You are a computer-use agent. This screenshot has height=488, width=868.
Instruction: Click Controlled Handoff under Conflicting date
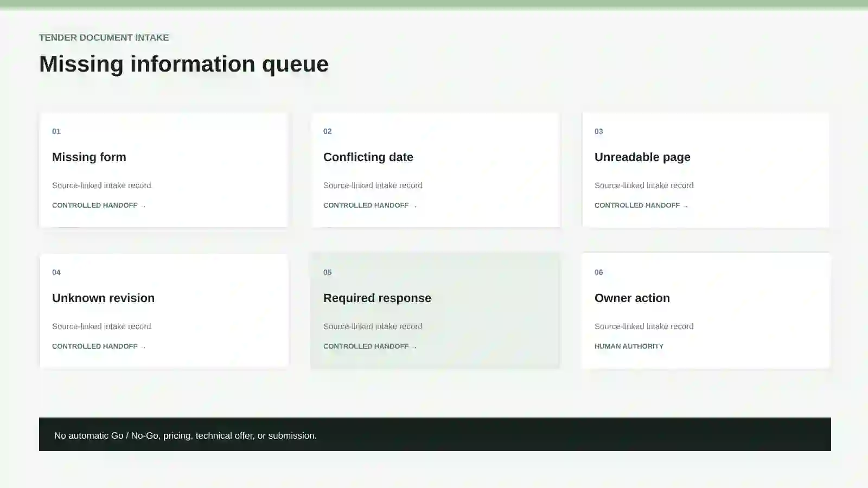click(x=370, y=206)
